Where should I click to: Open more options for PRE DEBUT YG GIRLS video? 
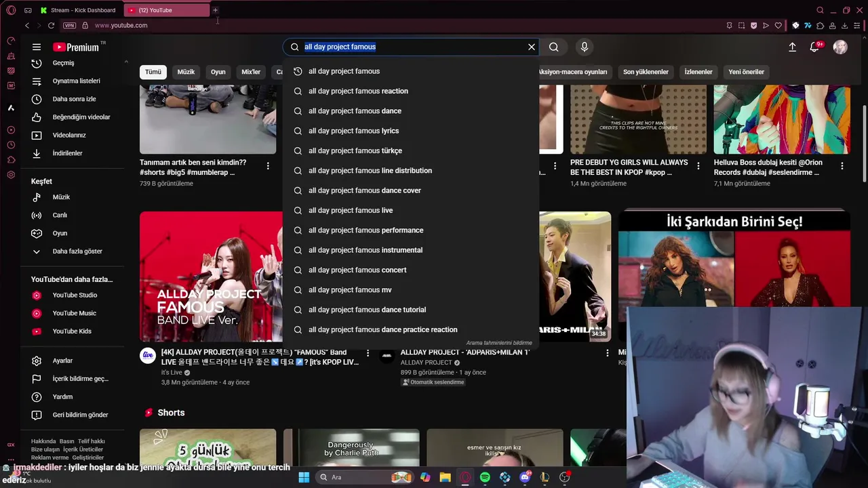698,165
